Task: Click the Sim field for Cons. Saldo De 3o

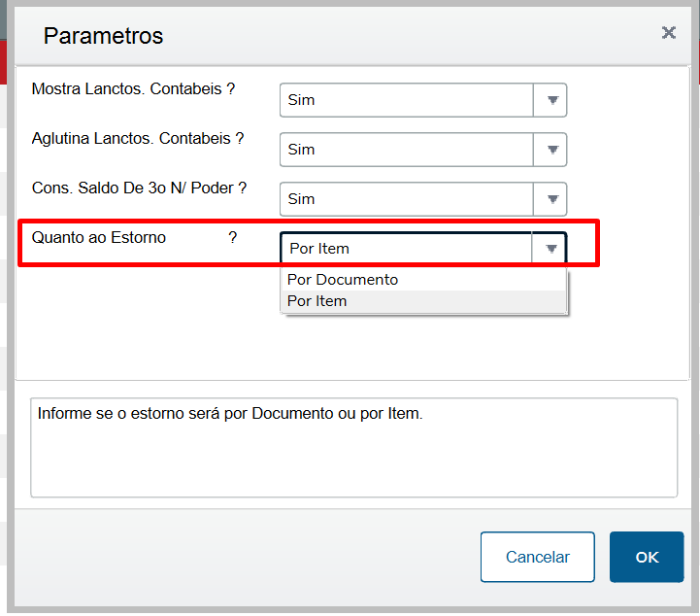Action: pyautogui.click(x=407, y=199)
